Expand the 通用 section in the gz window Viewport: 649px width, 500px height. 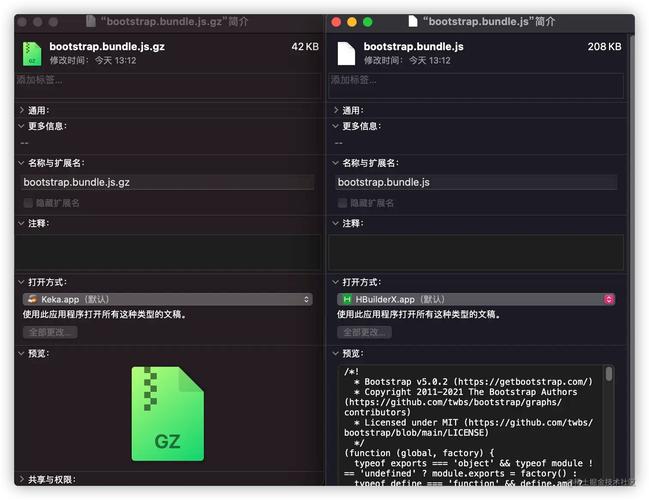(22, 110)
